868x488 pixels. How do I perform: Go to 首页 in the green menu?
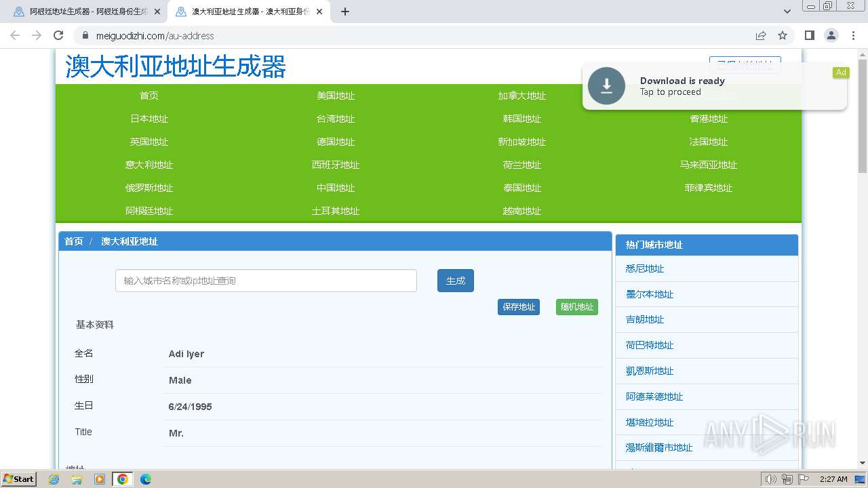(149, 96)
